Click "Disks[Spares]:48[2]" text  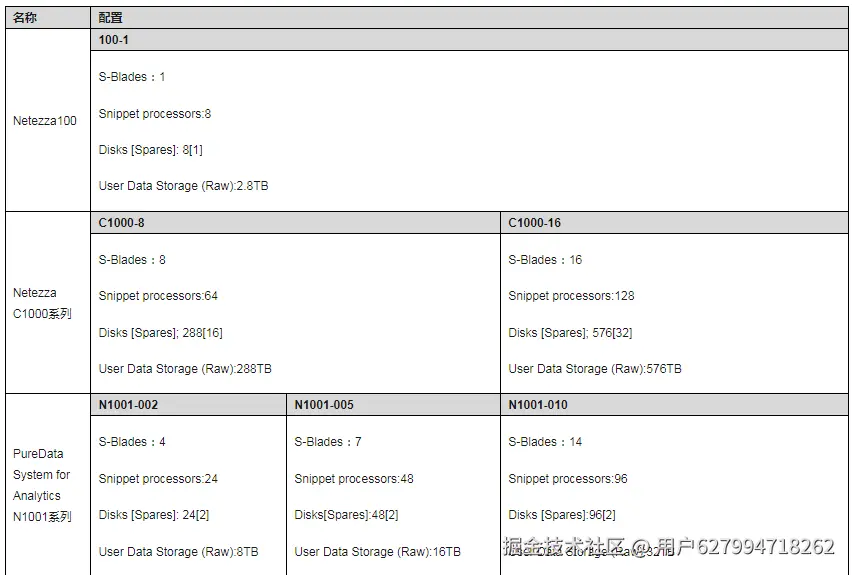click(x=346, y=515)
